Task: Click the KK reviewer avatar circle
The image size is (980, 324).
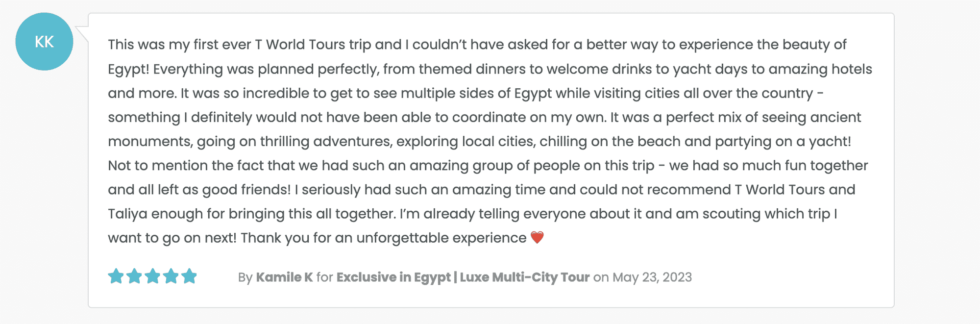Action: 44,42
